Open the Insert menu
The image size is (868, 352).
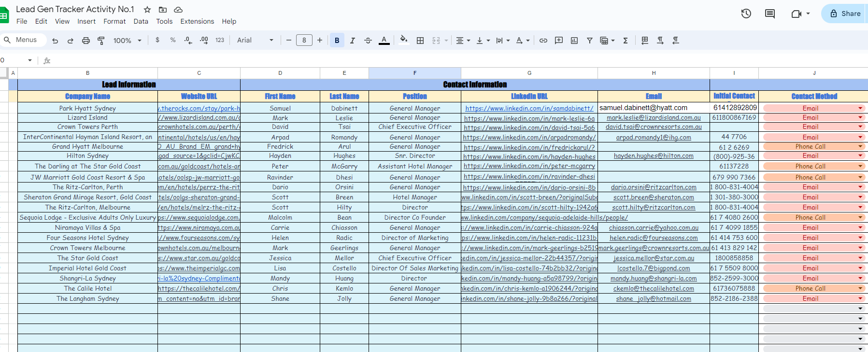click(86, 21)
